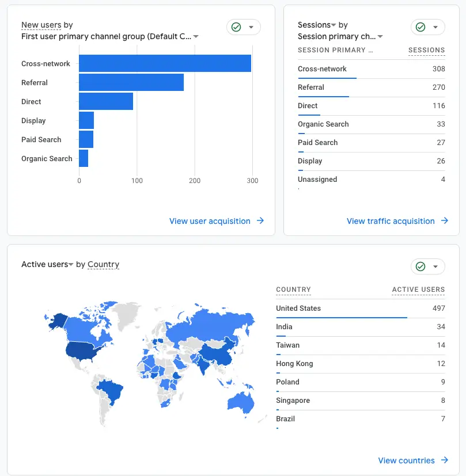466x476 pixels.
Task: Click Brazil row in country table
Action: 361,420
